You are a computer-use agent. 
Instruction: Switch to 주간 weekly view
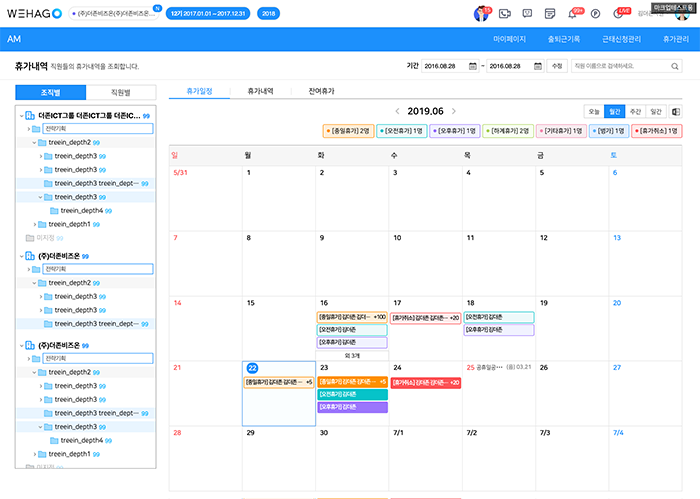coord(635,111)
